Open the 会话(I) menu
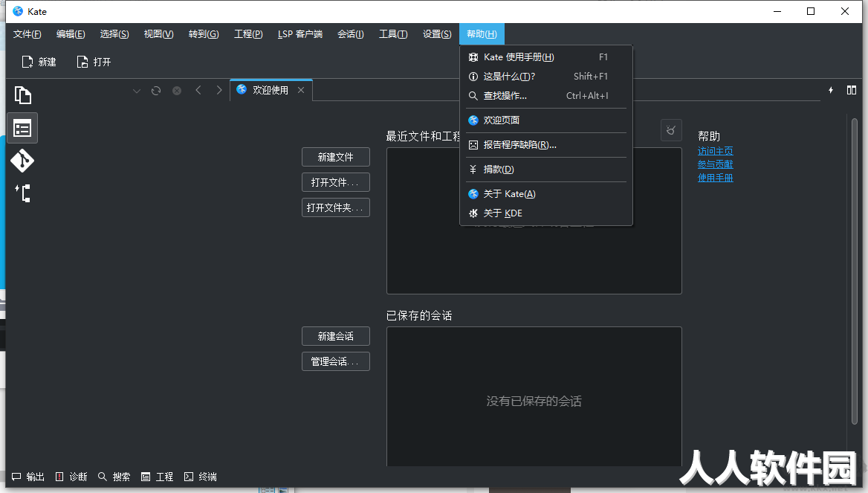The image size is (868, 493). pyautogui.click(x=351, y=33)
